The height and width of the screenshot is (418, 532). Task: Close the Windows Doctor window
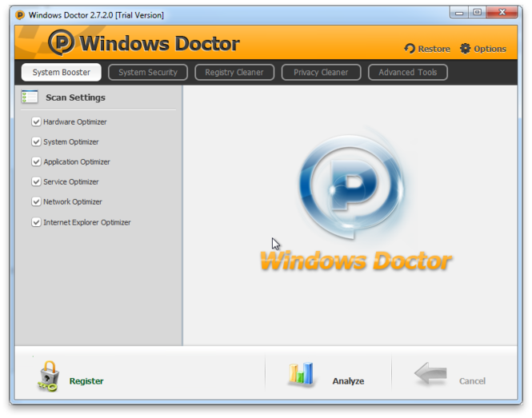(x=502, y=13)
